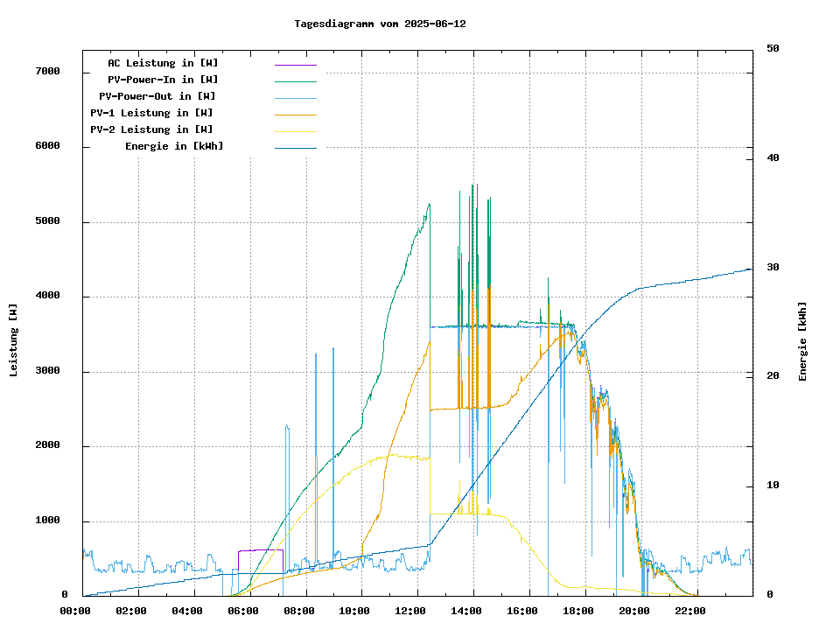Click the chart title "Tagesdiagramm vom 2025-06-12"
The image size is (840, 630).
tap(380, 24)
